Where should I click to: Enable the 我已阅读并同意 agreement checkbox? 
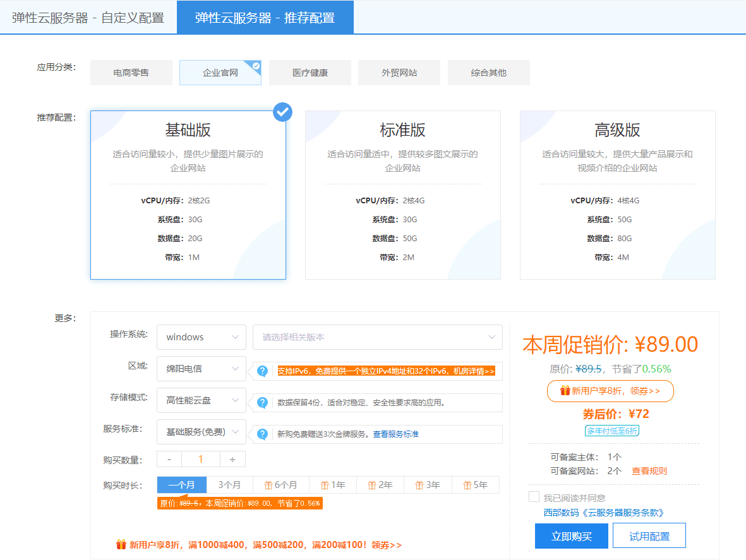534,496
